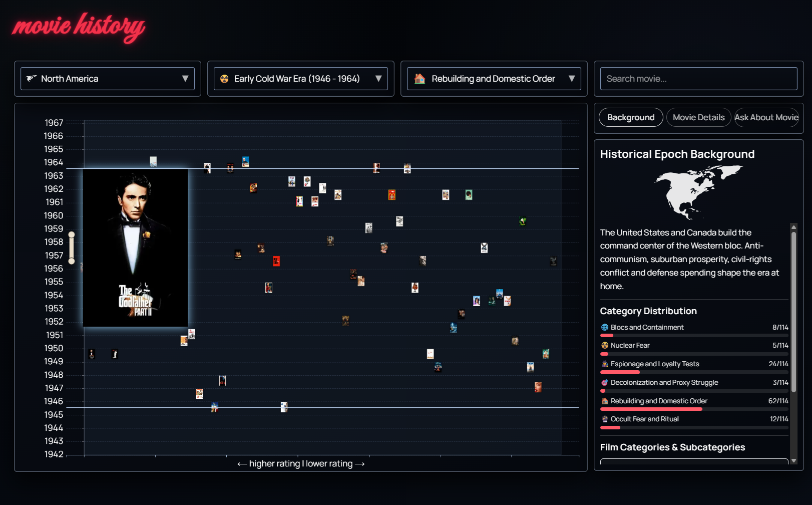Open the Rebuilding and Domestic Order filter dropdown

tap(493, 79)
